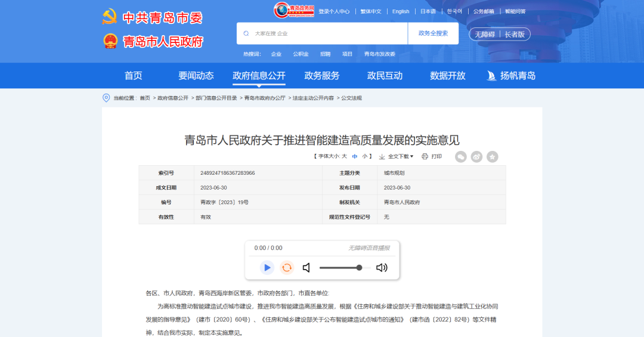The width and height of the screenshot is (644, 337).
Task: Switch to 繁体中文
Action: pos(371,11)
